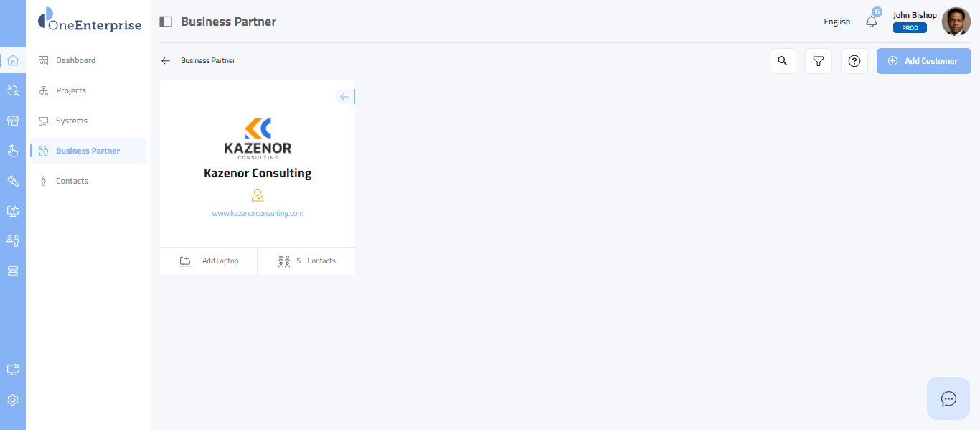Open the English language selector
The image size is (980, 430).
[x=837, y=22]
